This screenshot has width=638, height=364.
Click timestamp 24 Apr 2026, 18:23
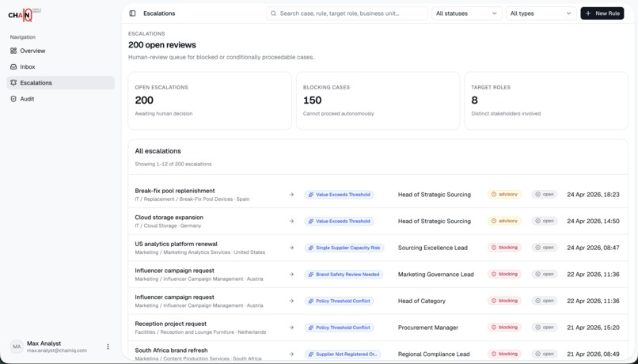pos(593,195)
